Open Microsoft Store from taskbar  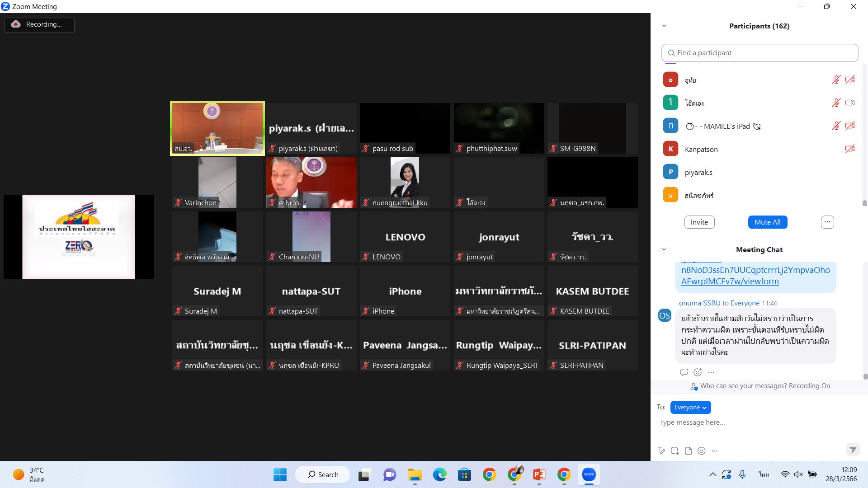(x=464, y=475)
